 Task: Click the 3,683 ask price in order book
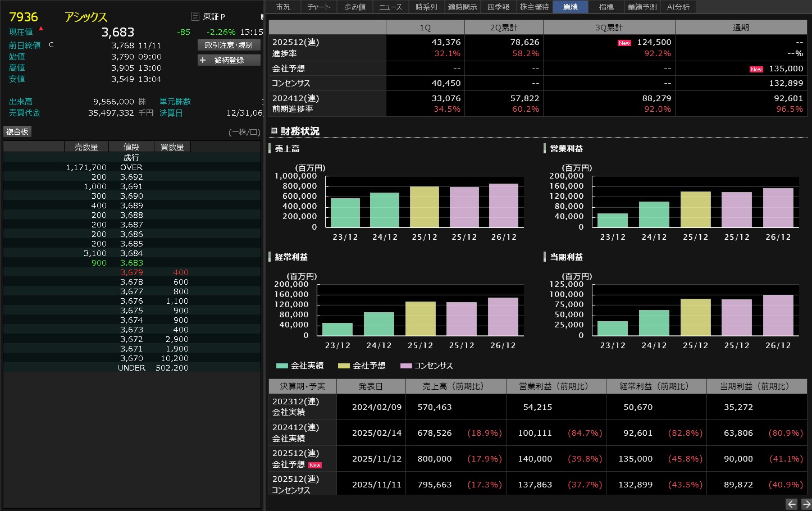tap(131, 263)
